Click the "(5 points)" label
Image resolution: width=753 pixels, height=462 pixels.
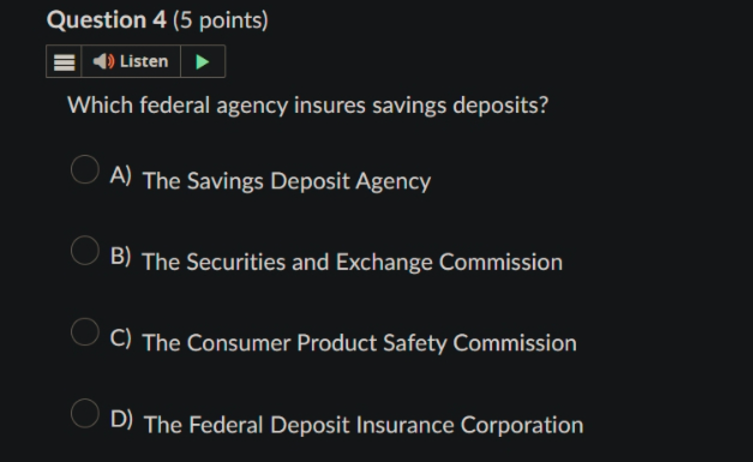pos(220,21)
